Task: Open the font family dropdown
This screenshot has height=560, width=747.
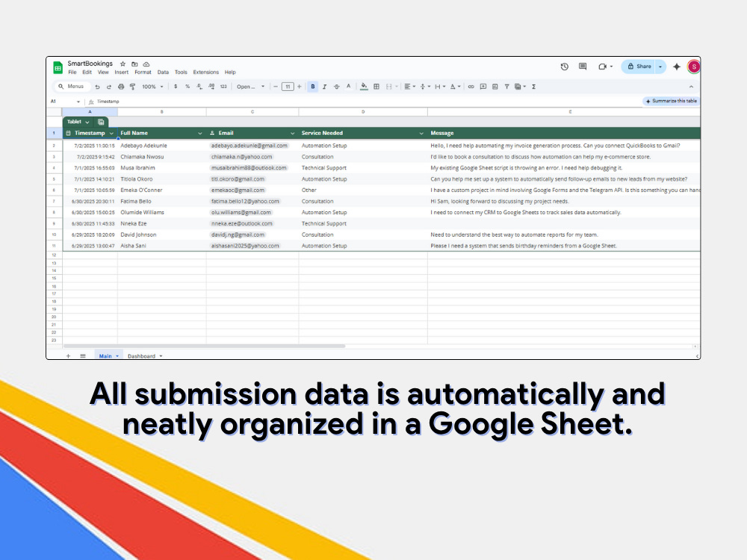Action: [x=250, y=87]
